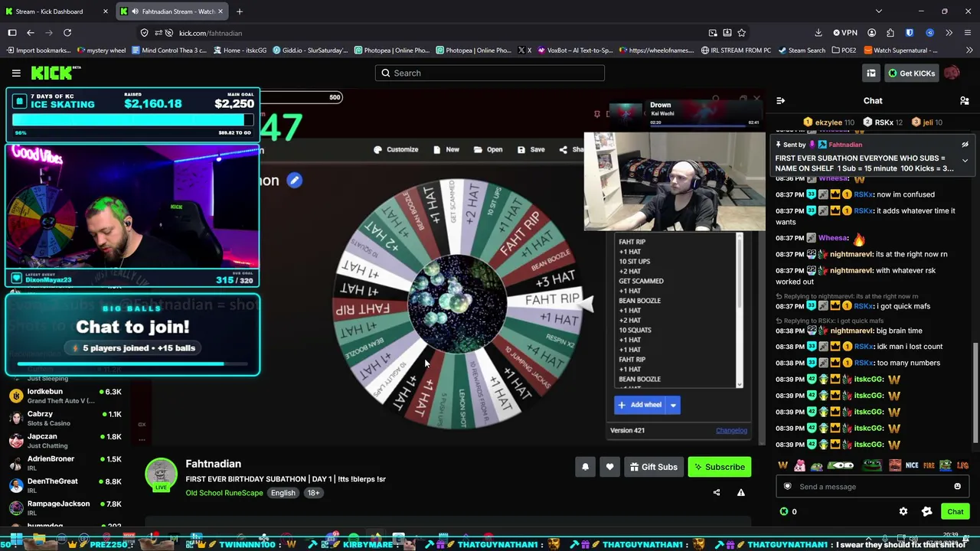
Task: Collapse the chat panel with arrow icon
Action: pos(780,101)
